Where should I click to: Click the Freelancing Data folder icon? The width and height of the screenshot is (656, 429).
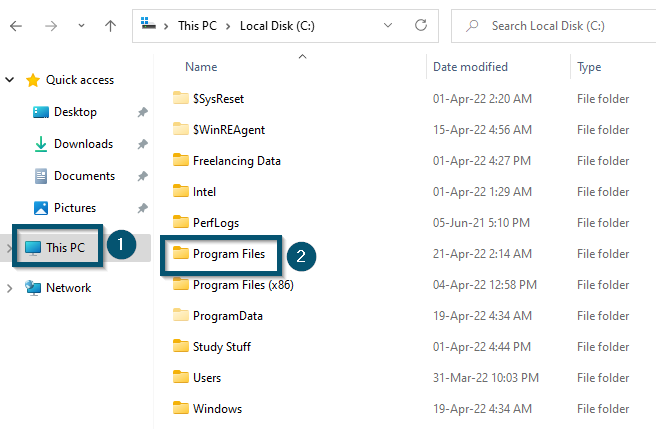181,159
